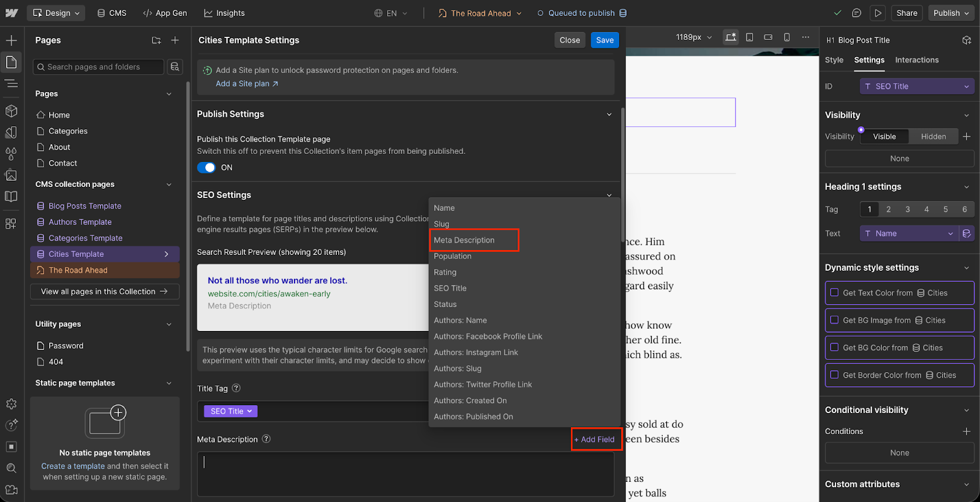Open the Assets image icon in the sidebar

[x=11, y=175]
